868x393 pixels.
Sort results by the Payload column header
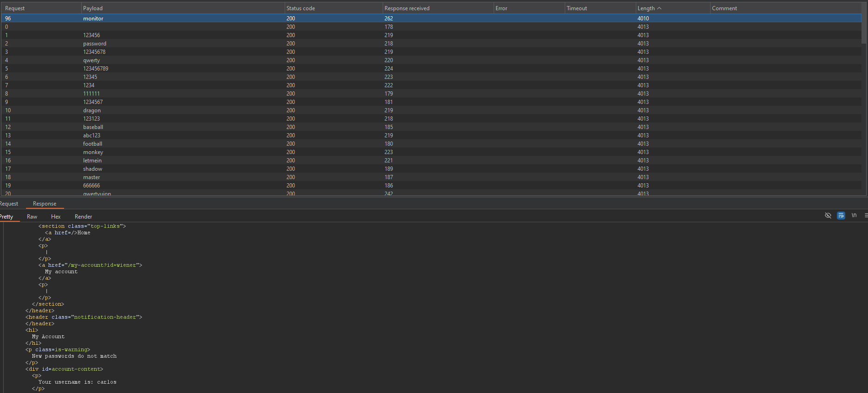point(93,8)
